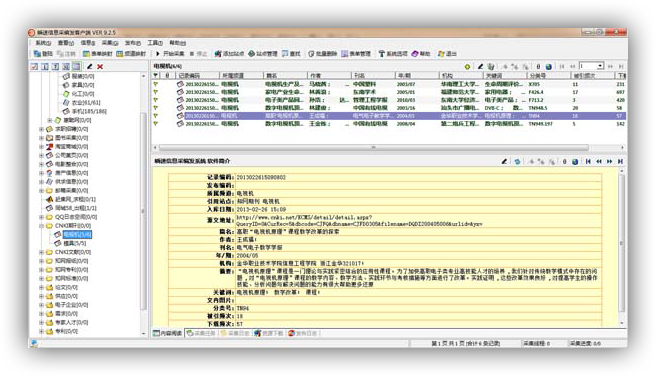Select the 手机[185/186] tree item
This screenshot has width=656, height=376.
tap(89, 112)
